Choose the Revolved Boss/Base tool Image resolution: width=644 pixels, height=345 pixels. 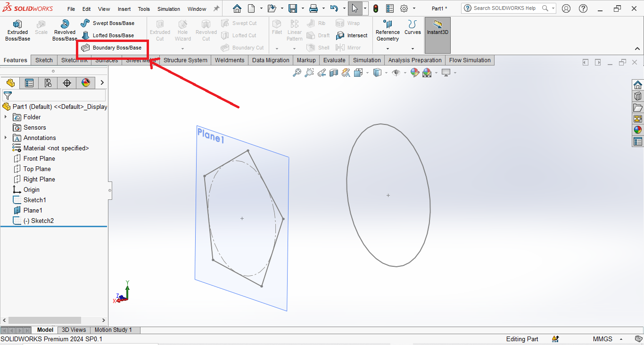(x=65, y=30)
